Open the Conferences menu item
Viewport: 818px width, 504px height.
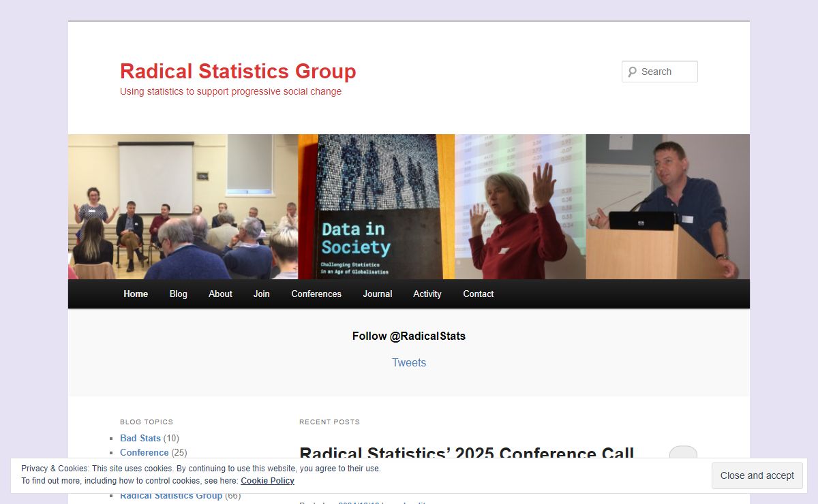pos(316,294)
